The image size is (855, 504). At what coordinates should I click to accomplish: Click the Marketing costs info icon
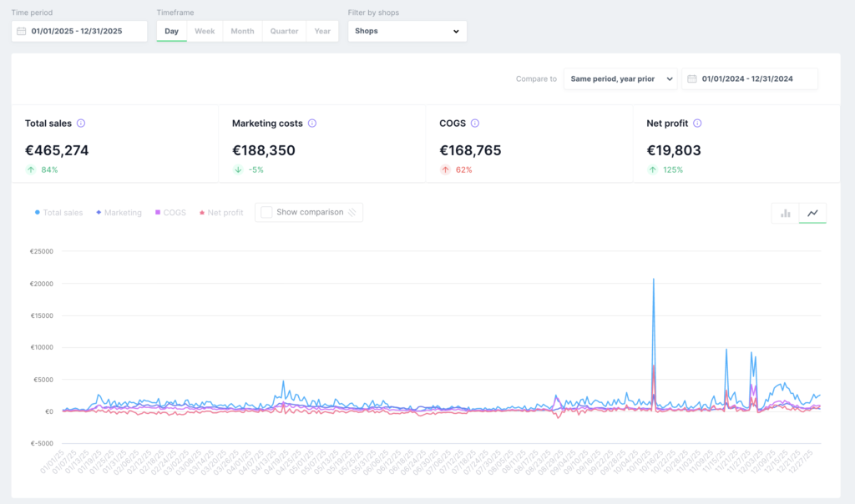tap(312, 123)
